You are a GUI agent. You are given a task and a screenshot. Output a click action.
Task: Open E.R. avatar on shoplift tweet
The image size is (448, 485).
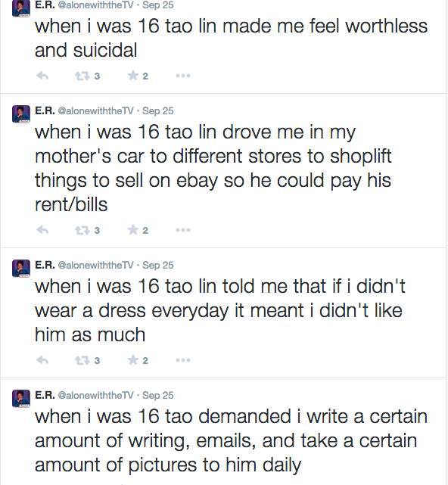point(21,113)
